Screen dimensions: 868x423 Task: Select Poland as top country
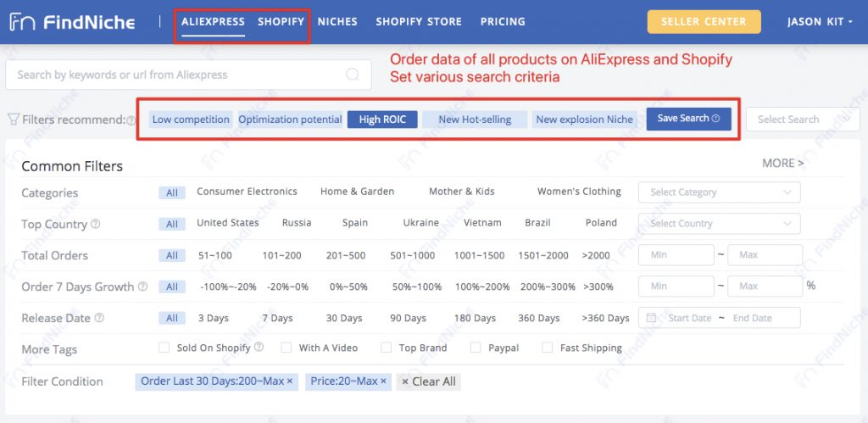click(601, 223)
